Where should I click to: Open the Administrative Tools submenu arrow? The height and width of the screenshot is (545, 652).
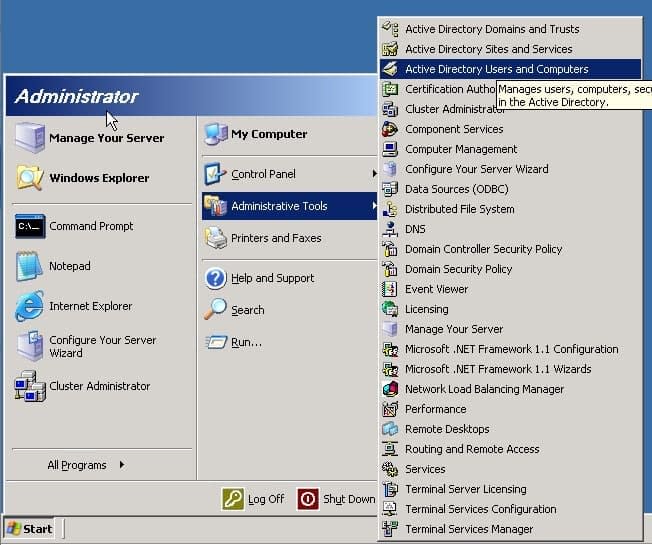point(374,205)
